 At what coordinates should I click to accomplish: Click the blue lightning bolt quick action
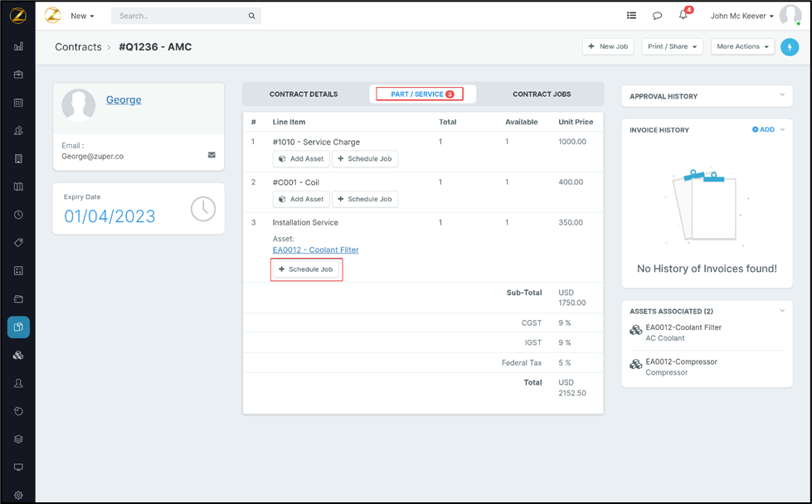click(790, 47)
